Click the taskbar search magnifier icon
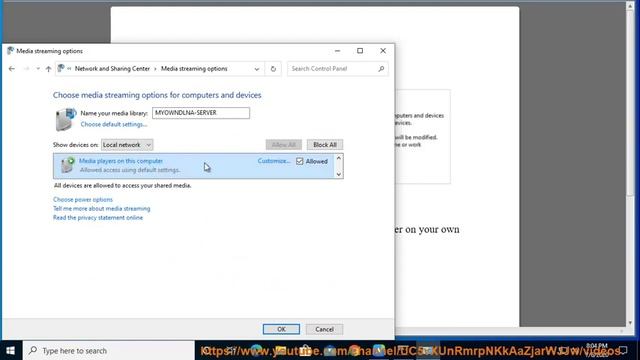This screenshot has width=640, height=360. point(33,350)
